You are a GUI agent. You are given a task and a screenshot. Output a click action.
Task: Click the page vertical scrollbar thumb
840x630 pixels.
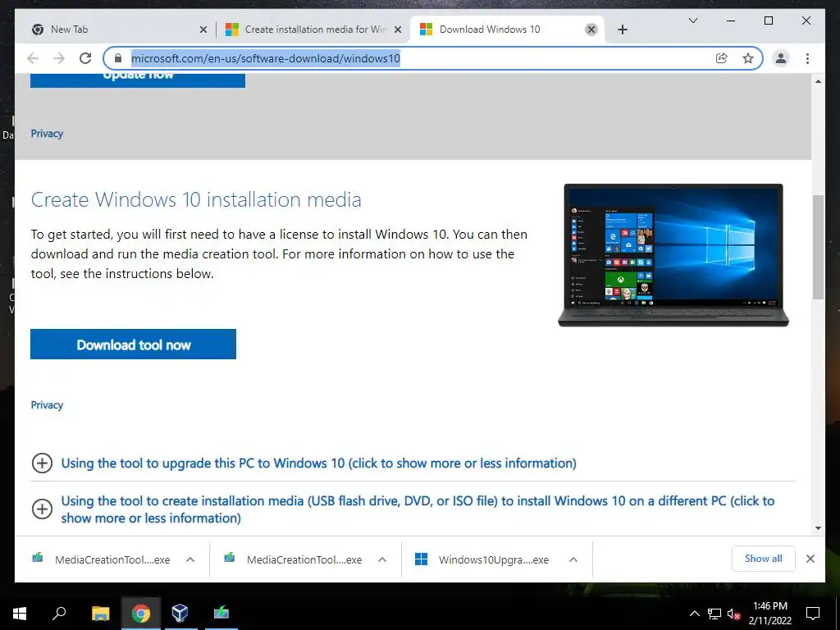pyautogui.click(x=818, y=247)
